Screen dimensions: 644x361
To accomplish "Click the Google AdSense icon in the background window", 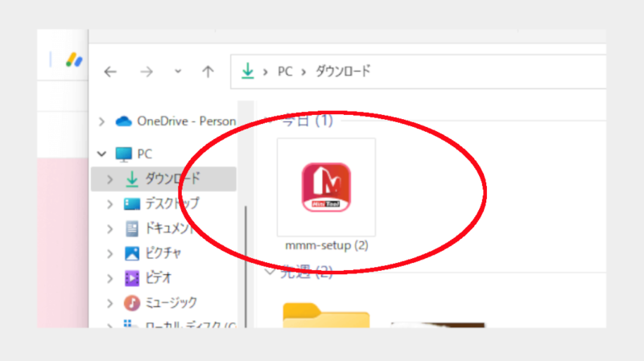I will click(74, 59).
